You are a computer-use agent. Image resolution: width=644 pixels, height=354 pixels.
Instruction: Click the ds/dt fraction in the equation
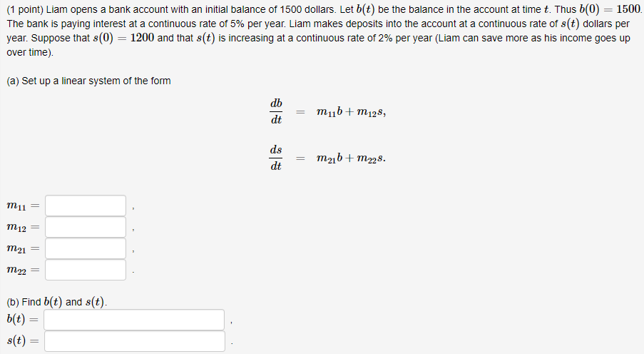[x=276, y=158]
